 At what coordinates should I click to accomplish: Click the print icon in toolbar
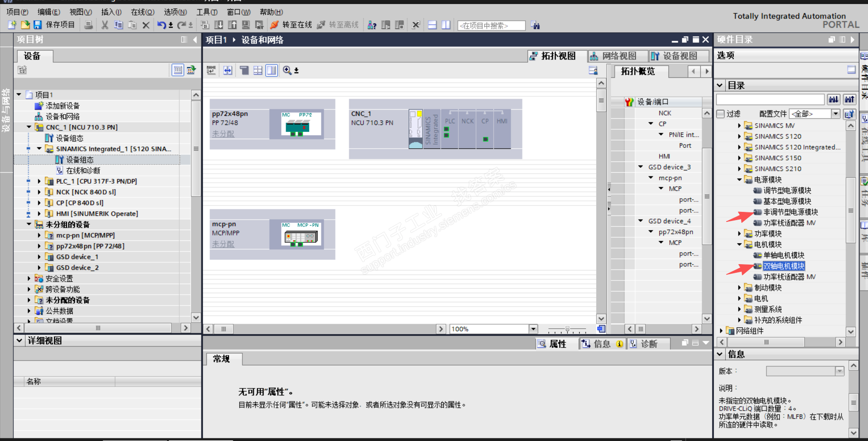point(89,25)
